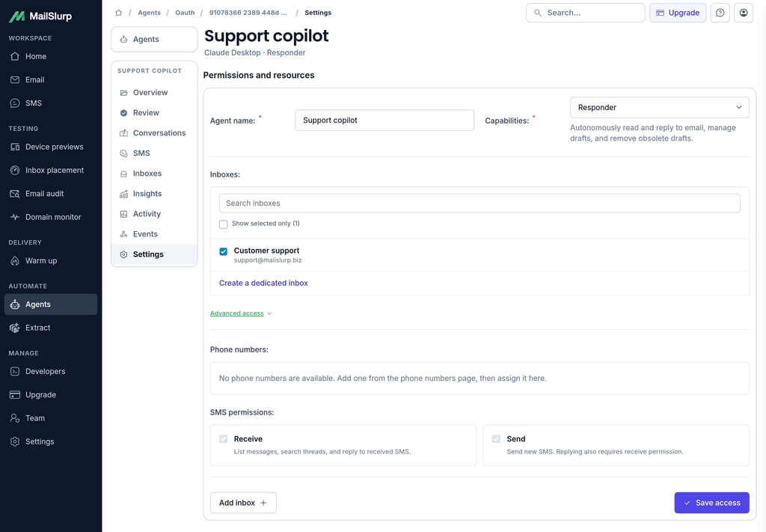Open Device previews icon
Viewport: 766px width, 532px height.
[15, 147]
